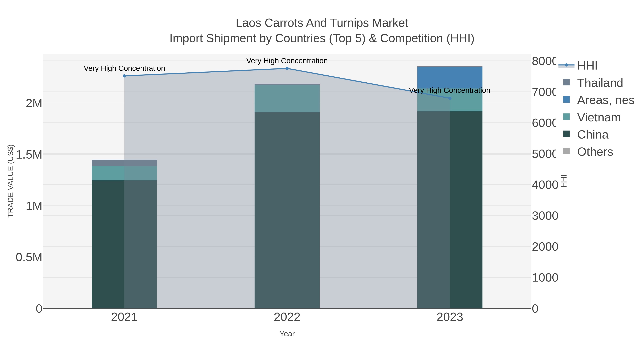This screenshot has width=644, height=362.
Task: Click the 2021 Thailand bar segment
Action: coord(124,163)
